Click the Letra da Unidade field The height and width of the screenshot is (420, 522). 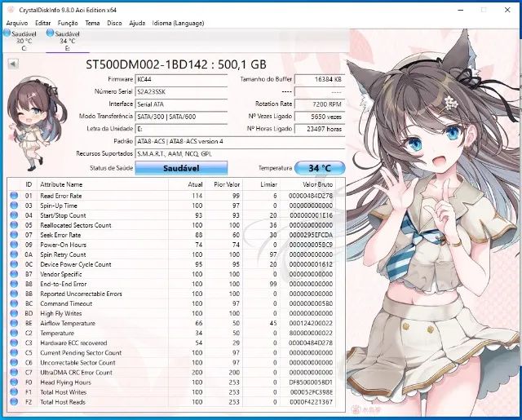181,129
